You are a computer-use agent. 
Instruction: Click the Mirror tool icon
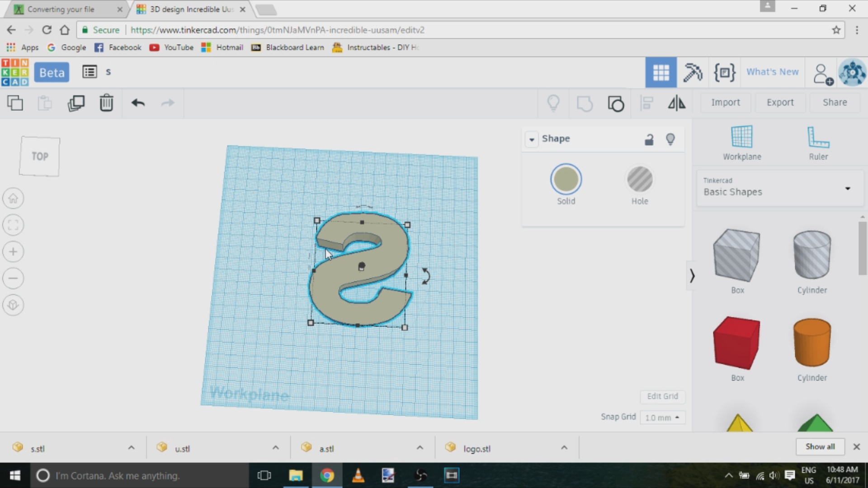click(676, 103)
